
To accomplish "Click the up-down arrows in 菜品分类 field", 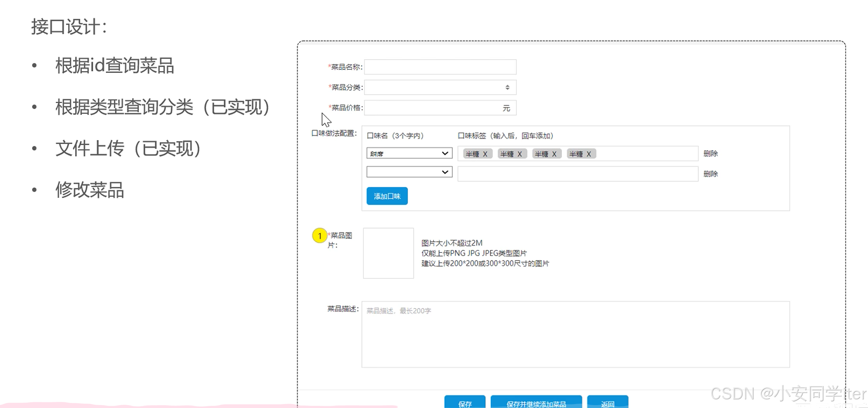I will click(507, 87).
